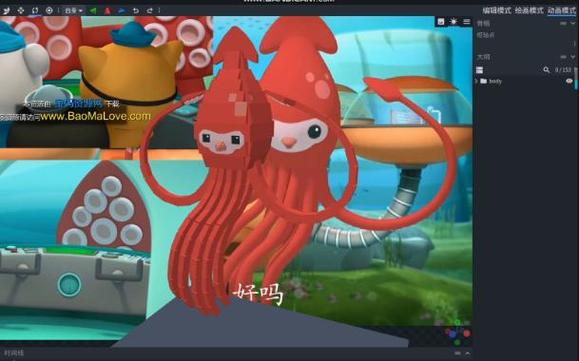Image resolution: width=579 pixels, height=361 pixels.
Task: Switch to 动画模式 animate mode tab
Action: pos(561,11)
